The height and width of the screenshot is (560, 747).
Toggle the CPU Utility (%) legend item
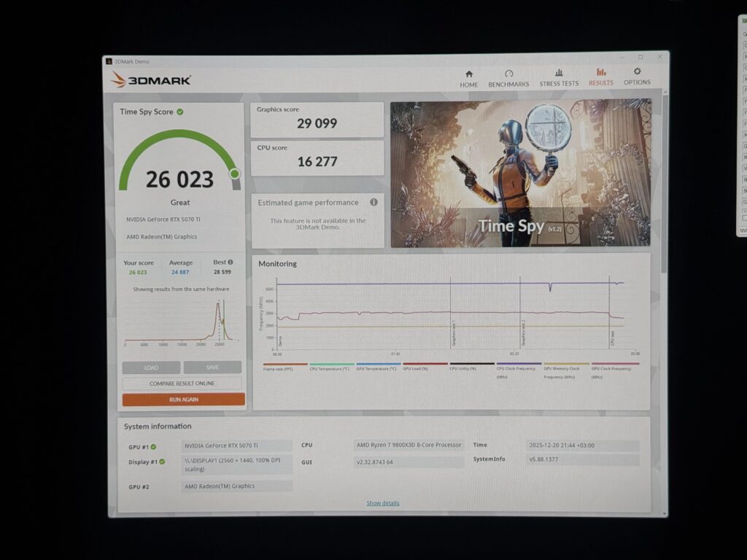pos(471,367)
